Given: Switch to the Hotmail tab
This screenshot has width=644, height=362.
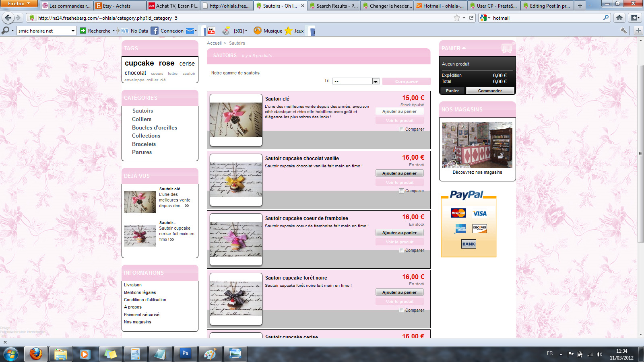Looking at the screenshot, I should (440, 6).
